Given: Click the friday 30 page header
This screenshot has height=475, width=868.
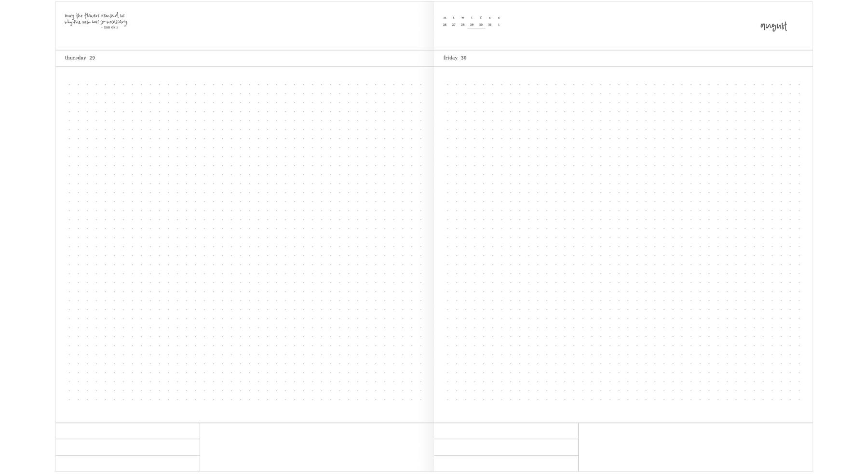Looking at the screenshot, I should click(455, 58).
